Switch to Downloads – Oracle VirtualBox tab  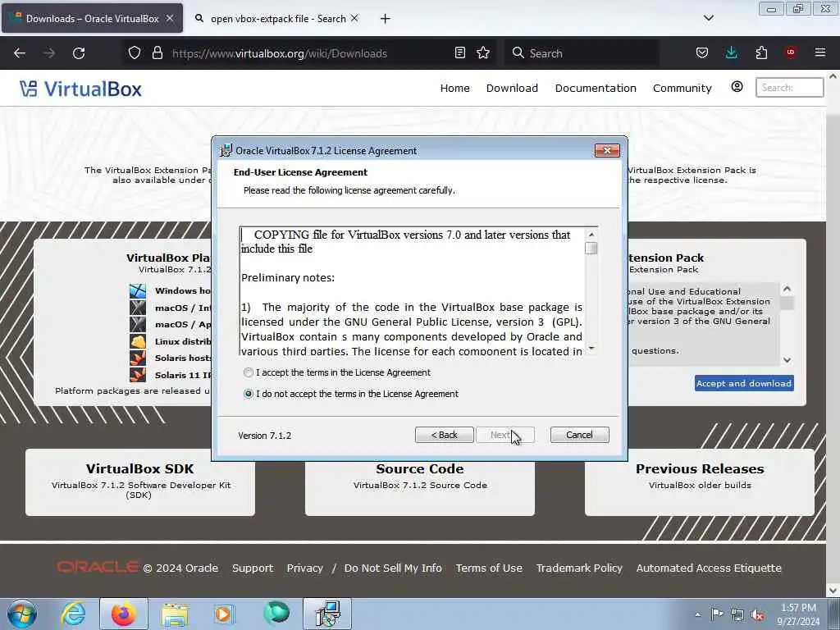click(92, 18)
